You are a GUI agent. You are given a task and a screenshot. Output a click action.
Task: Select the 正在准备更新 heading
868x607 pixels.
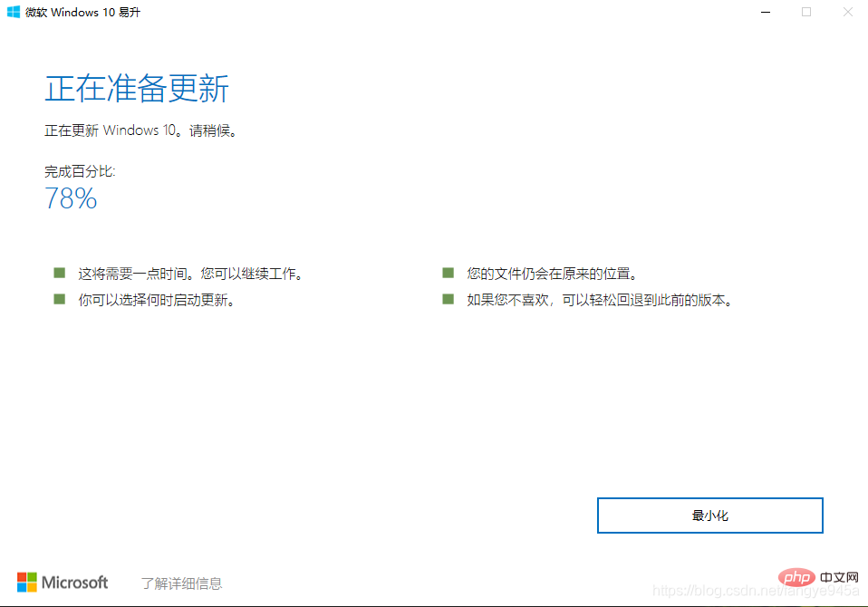137,89
